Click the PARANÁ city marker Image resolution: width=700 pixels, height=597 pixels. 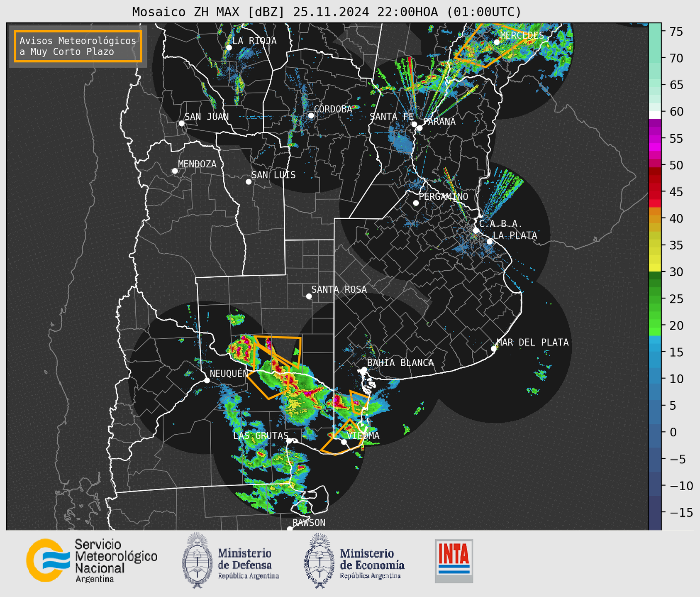pyautogui.click(x=420, y=128)
